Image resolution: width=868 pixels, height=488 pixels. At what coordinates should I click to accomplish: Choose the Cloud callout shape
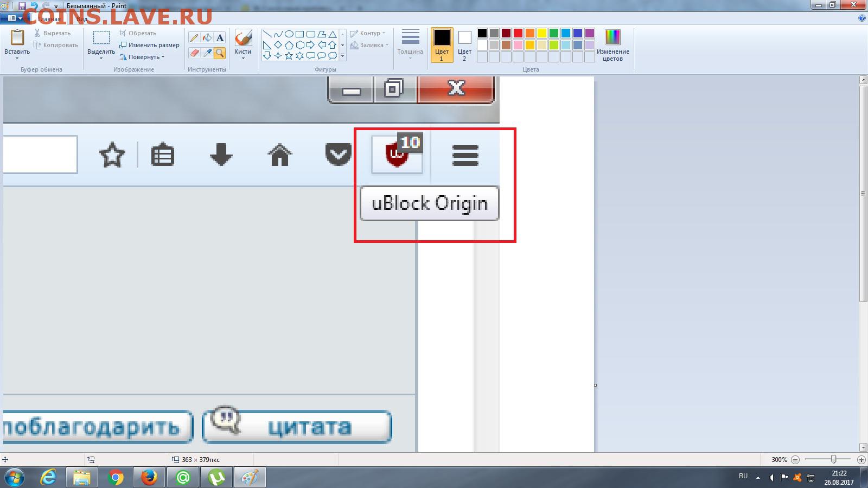pyautogui.click(x=332, y=55)
